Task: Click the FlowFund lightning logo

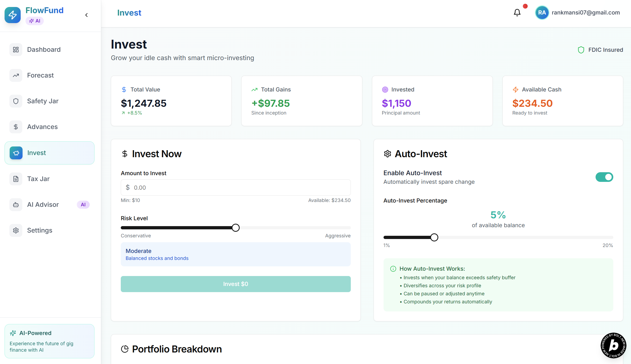Action: click(x=13, y=15)
